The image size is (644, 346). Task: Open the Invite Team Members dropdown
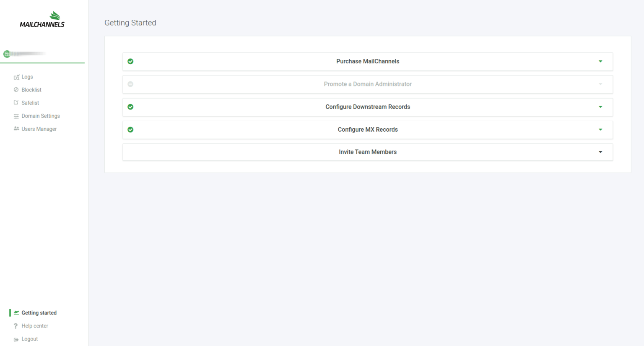click(600, 152)
